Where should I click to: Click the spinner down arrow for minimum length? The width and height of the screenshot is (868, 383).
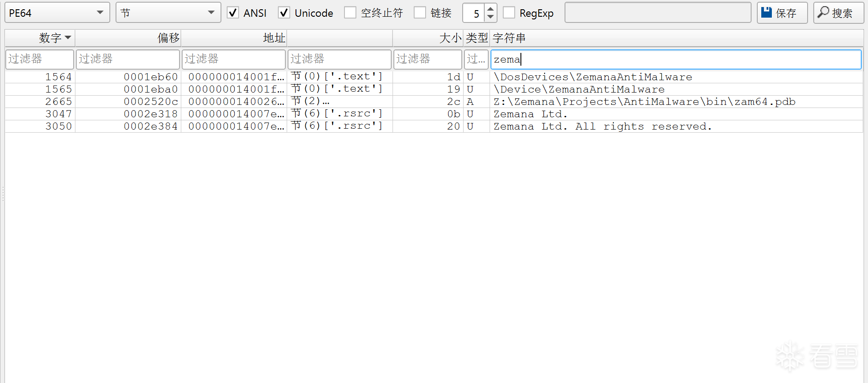click(490, 17)
